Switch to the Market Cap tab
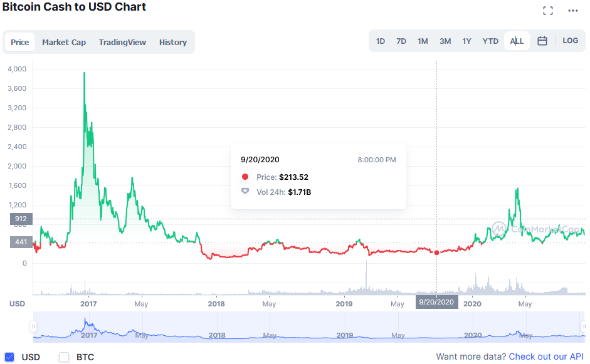The image size is (590, 364). click(64, 42)
